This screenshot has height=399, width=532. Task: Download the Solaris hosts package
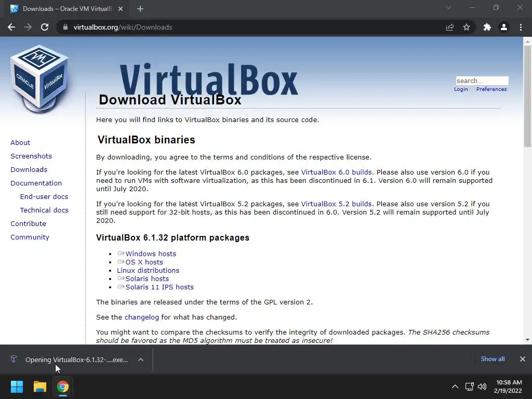pyautogui.click(x=147, y=279)
